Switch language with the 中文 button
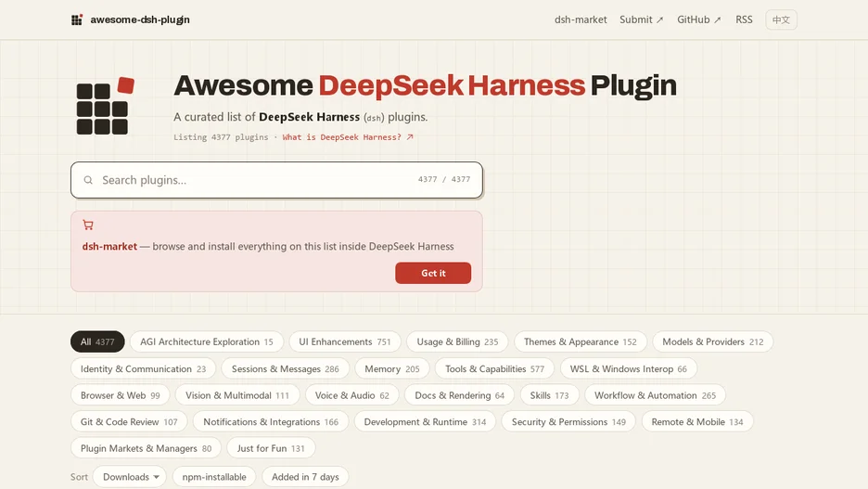 (x=781, y=19)
